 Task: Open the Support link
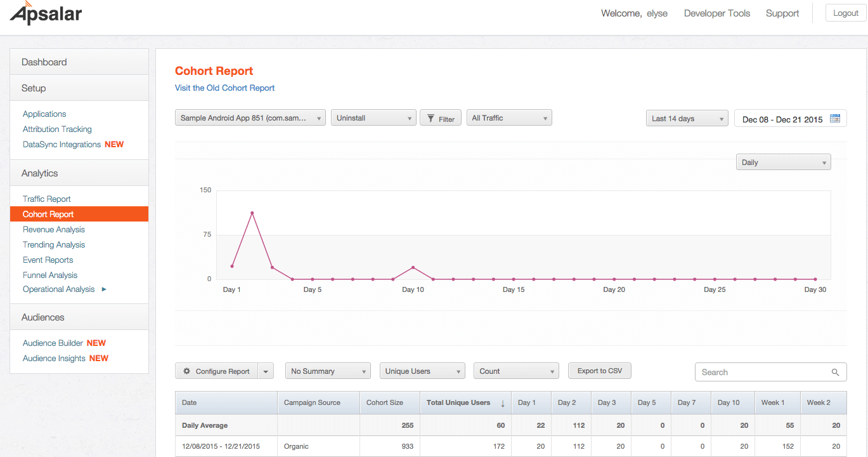tap(782, 13)
